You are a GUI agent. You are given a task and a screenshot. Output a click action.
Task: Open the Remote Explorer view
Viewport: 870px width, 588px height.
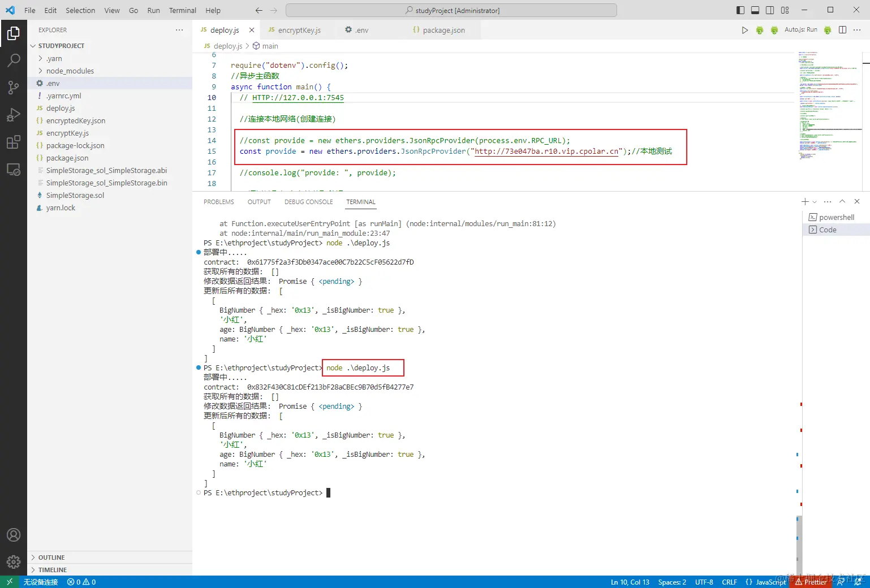14,169
